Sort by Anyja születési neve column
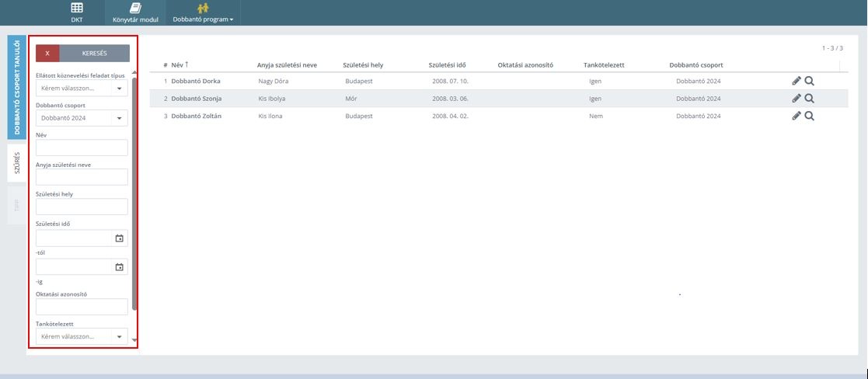This screenshot has width=868, height=379. click(287, 65)
